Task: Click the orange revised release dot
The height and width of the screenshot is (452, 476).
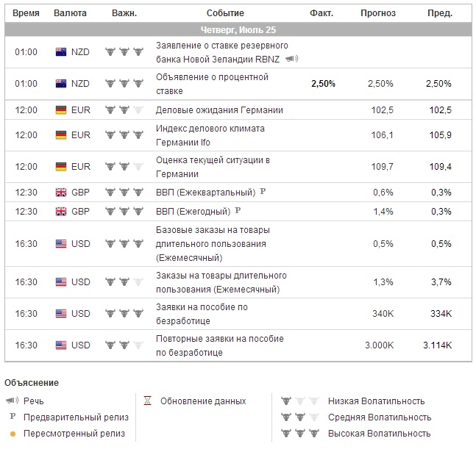Action: tap(13, 434)
